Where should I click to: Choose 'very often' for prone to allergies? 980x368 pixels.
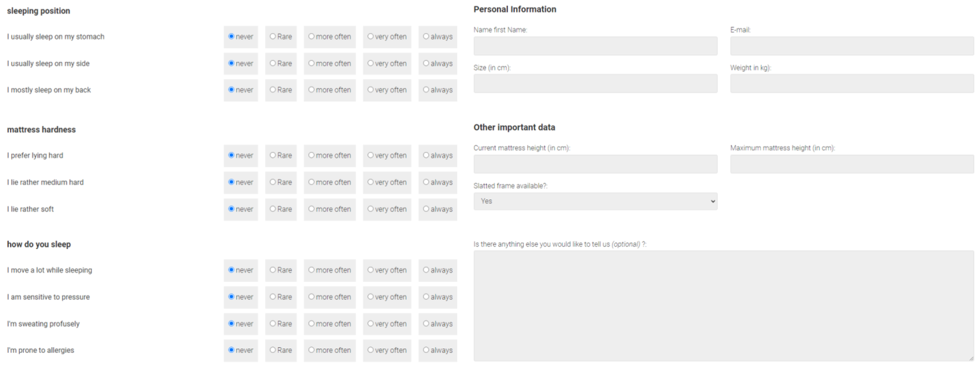click(x=370, y=350)
